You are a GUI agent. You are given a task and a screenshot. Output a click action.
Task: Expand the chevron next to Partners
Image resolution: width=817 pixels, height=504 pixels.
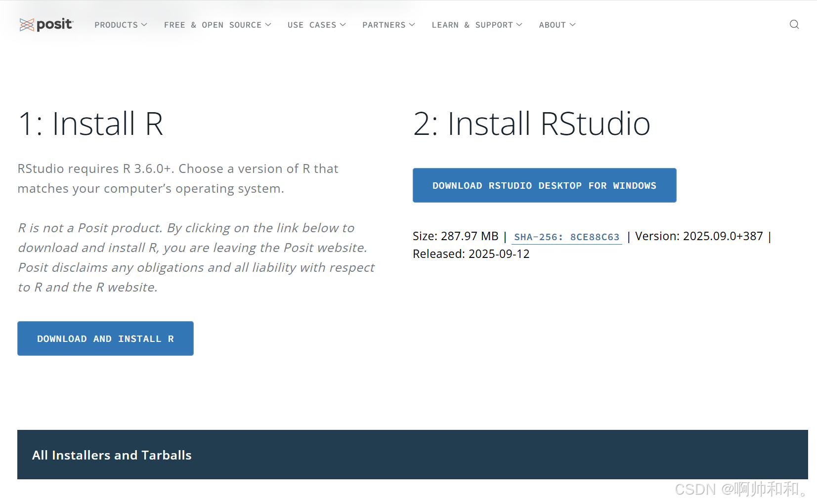click(412, 25)
